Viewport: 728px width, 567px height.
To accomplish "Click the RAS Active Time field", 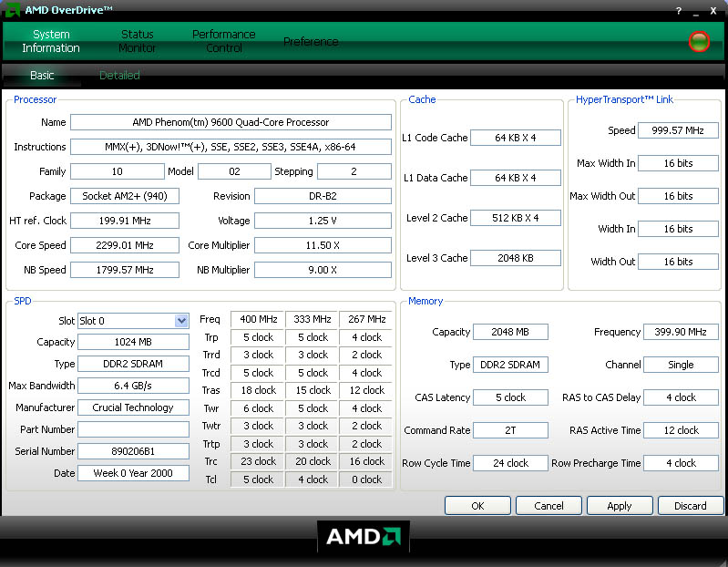I will [681, 430].
